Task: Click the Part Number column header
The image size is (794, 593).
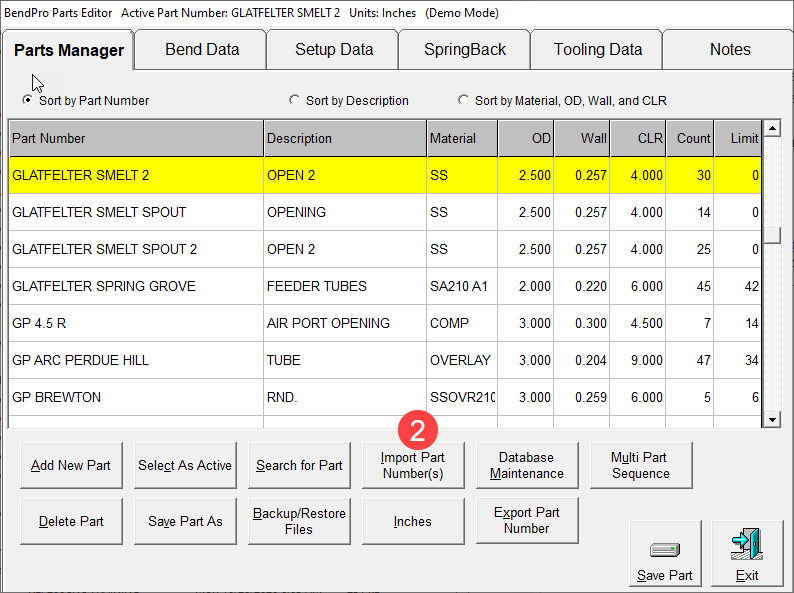Action: coord(136,138)
